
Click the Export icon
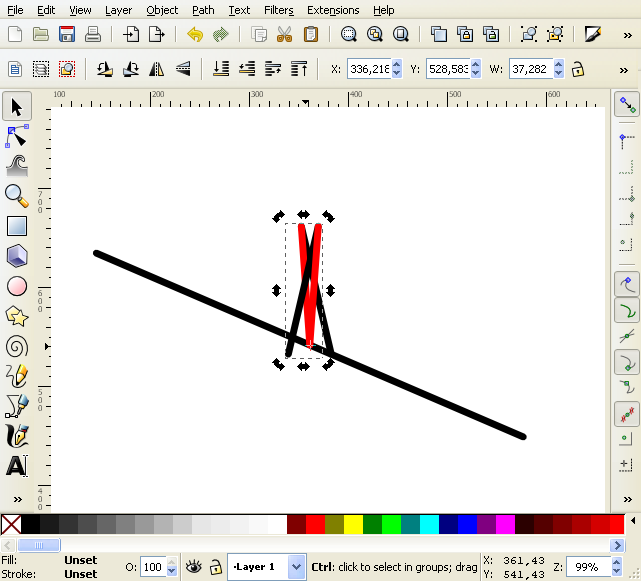click(x=157, y=34)
